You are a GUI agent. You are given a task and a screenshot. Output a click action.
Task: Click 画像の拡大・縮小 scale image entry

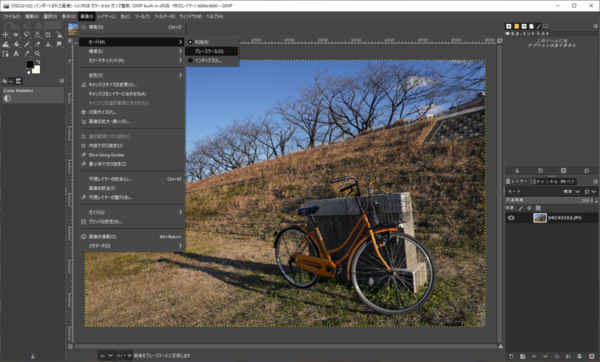pos(132,121)
